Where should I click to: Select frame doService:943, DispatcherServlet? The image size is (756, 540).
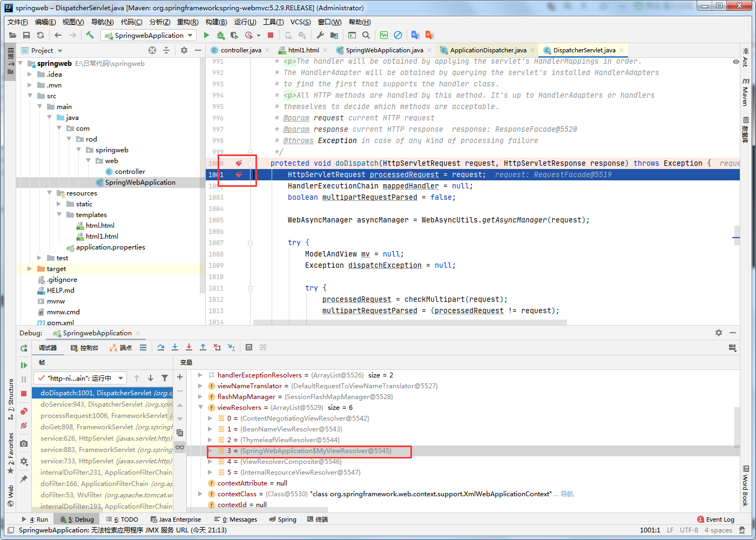102,404
